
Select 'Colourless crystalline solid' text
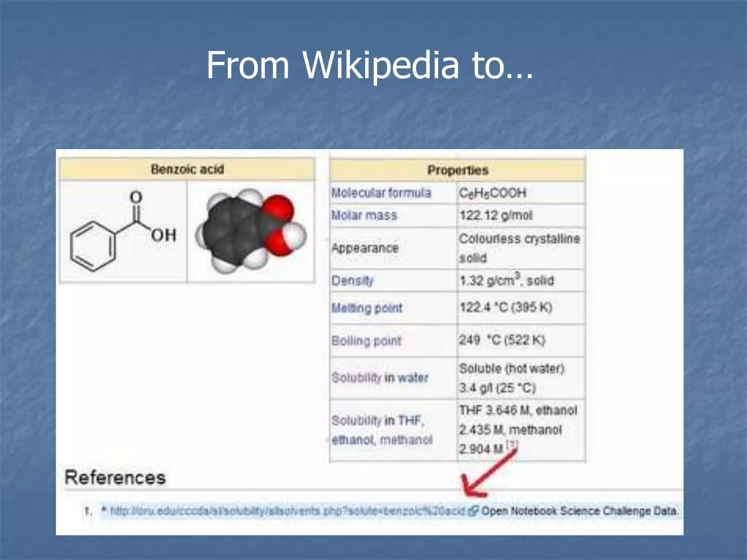click(x=519, y=248)
